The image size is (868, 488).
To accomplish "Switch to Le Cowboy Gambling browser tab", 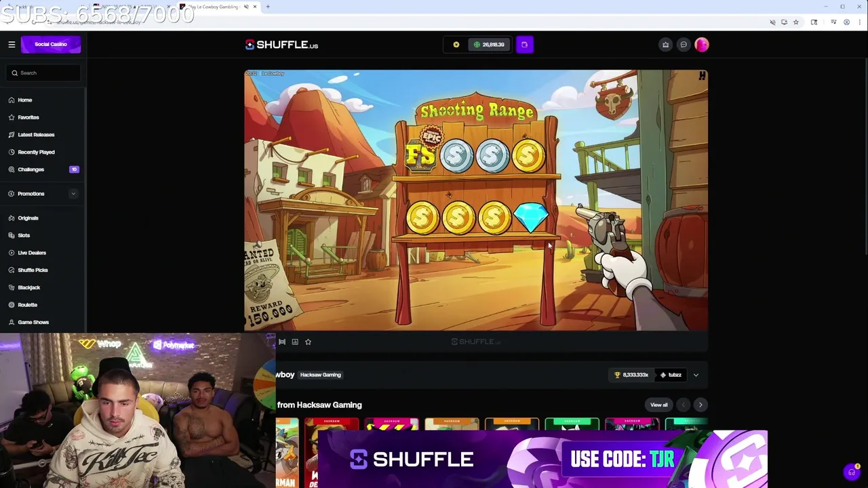I will pyautogui.click(x=214, y=7).
